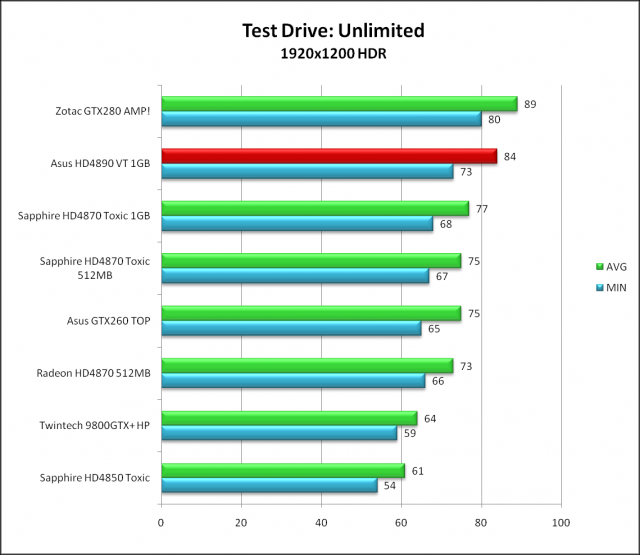
Task: Click the data label '68'
Action: tap(446, 224)
